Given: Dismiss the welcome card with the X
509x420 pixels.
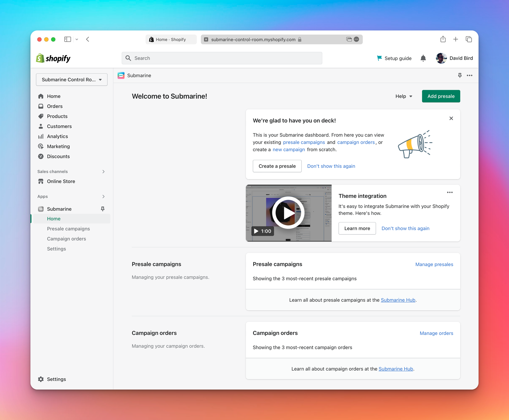Looking at the screenshot, I should [451, 118].
